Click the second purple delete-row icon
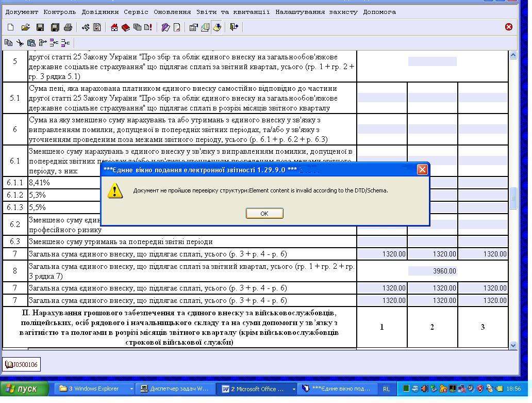Image resolution: width=532 pixels, height=403 pixels. pyautogui.click(x=65, y=43)
